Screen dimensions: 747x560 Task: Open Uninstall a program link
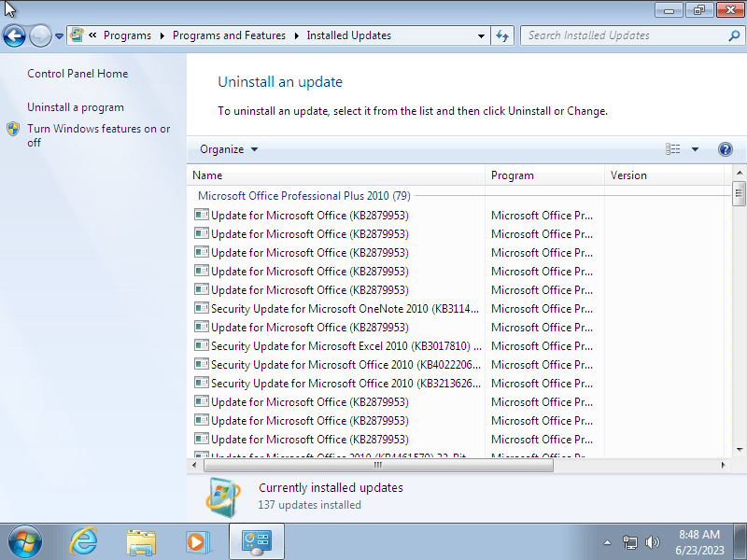pyautogui.click(x=76, y=107)
